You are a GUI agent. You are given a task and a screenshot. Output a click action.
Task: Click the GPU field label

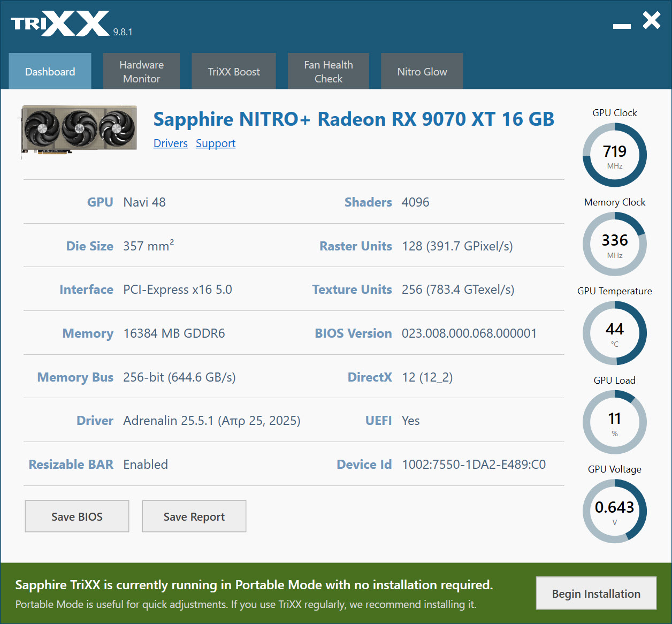click(x=100, y=202)
